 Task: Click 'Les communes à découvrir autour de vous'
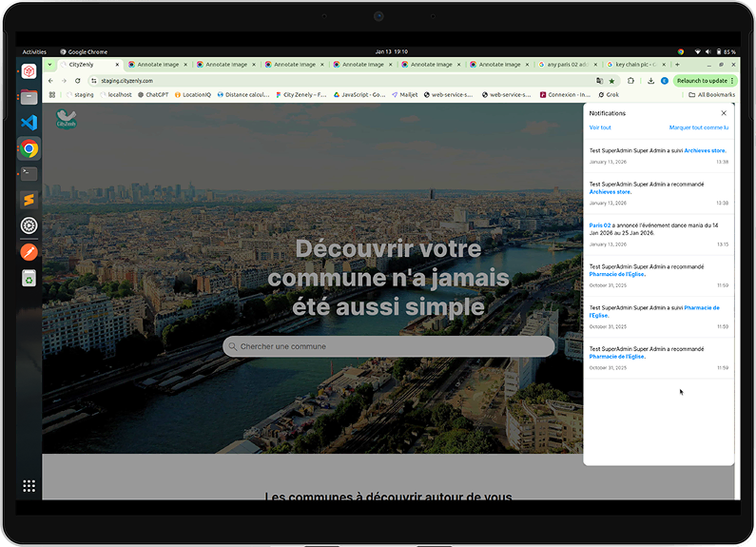coord(389,496)
